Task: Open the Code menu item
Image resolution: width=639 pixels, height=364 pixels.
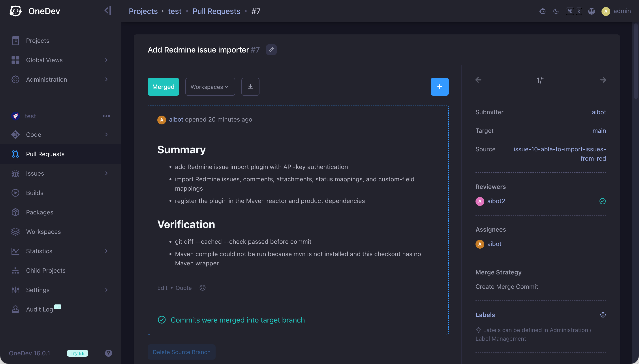Action: pyautogui.click(x=60, y=135)
